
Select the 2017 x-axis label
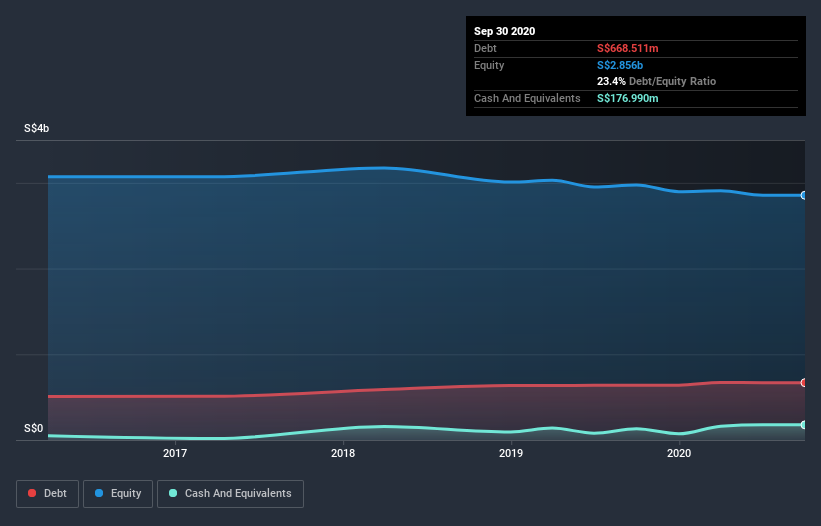175,453
